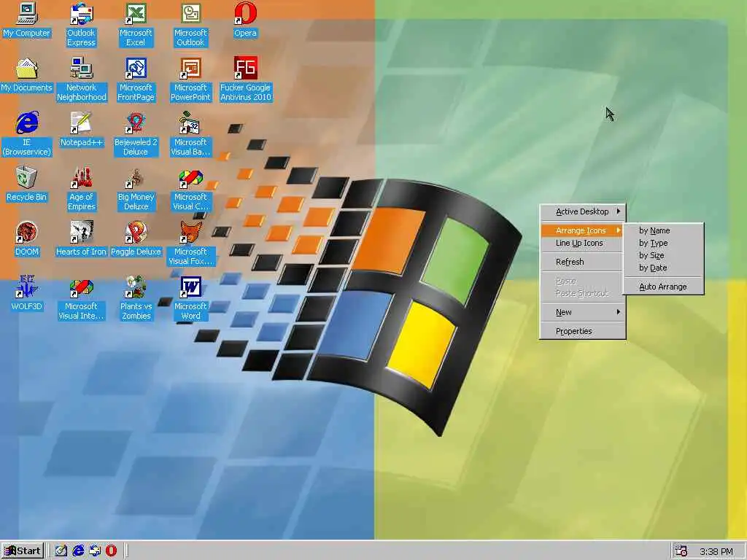Select the Hearts of Iron shortcut
The width and height of the screenshot is (747, 560).
click(x=82, y=239)
